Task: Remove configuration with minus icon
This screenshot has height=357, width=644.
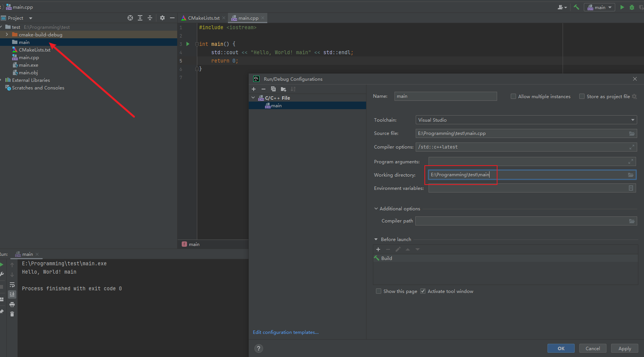Action: click(x=264, y=89)
